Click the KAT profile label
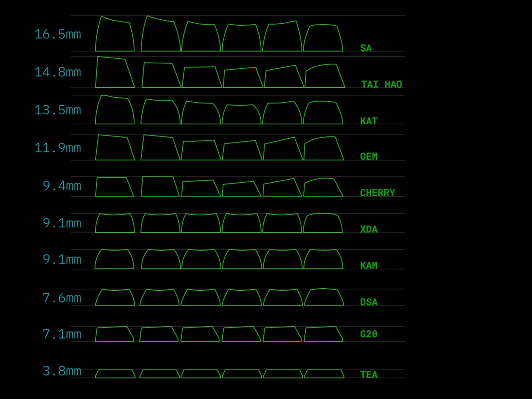 (369, 121)
